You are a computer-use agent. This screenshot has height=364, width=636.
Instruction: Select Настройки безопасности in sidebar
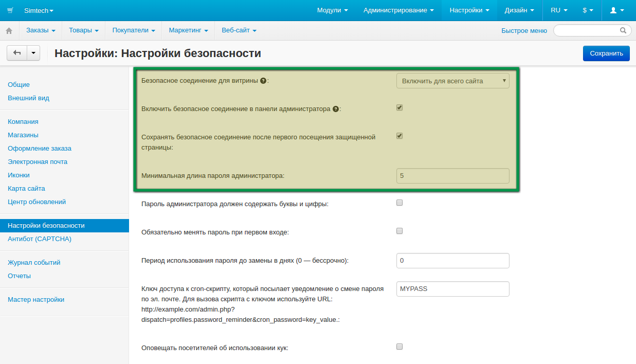[64, 225]
